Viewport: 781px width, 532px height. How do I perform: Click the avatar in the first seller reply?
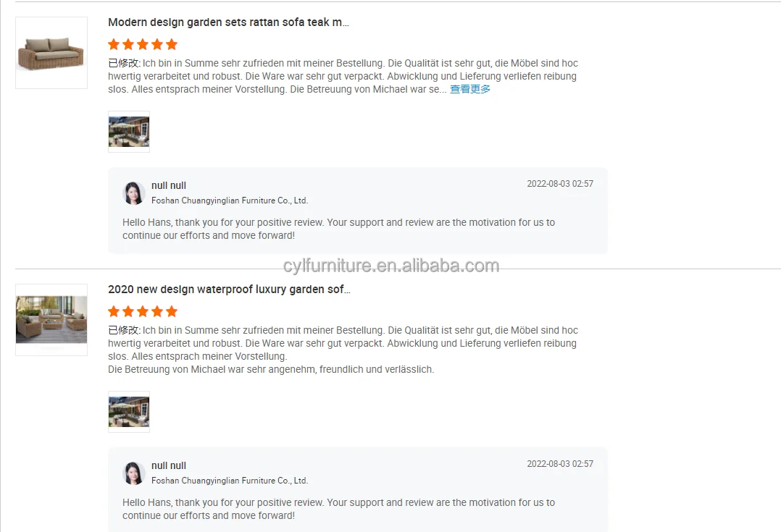133,193
